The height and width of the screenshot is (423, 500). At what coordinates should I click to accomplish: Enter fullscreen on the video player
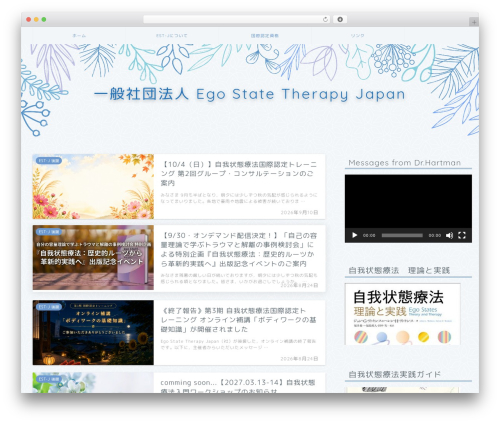tap(462, 235)
